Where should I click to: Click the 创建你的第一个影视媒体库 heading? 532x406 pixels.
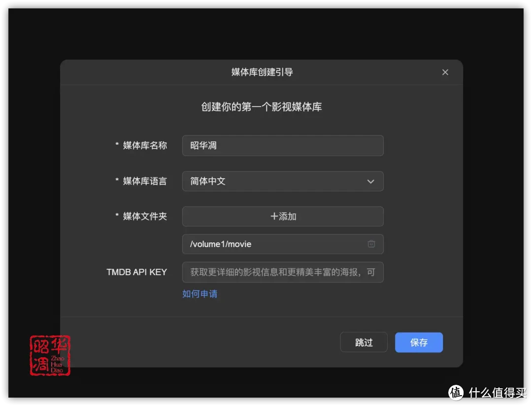(262, 107)
